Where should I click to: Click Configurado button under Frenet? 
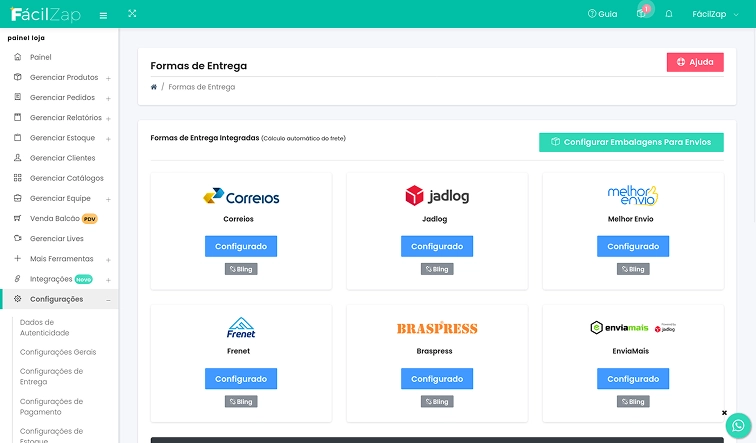tap(241, 379)
